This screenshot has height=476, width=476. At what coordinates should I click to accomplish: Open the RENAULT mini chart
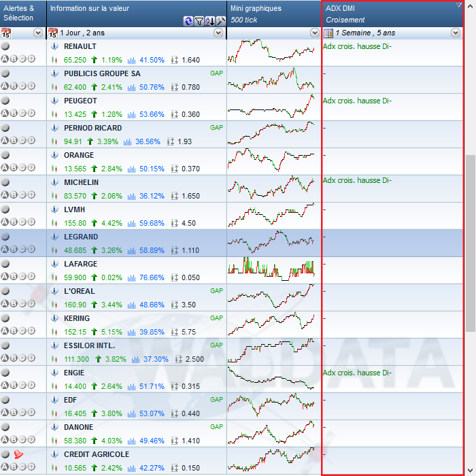pos(271,51)
